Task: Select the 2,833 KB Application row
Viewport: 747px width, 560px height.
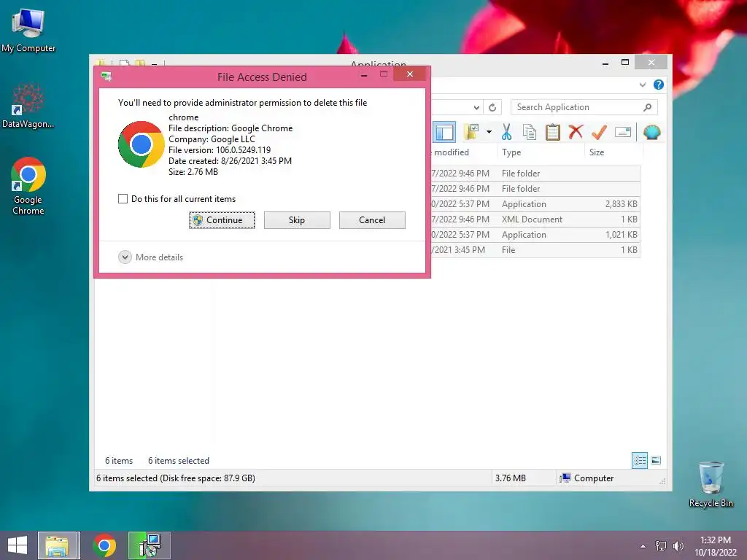Action: tap(535, 204)
